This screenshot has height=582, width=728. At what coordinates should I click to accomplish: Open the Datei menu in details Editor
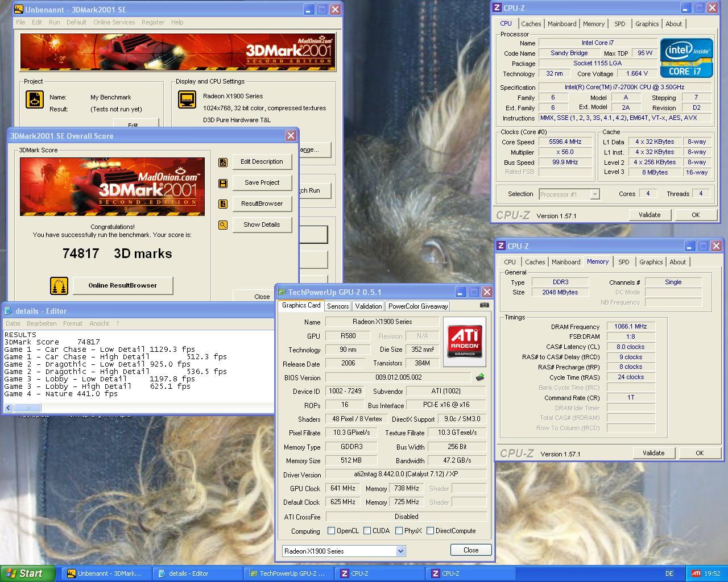pos(13,323)
